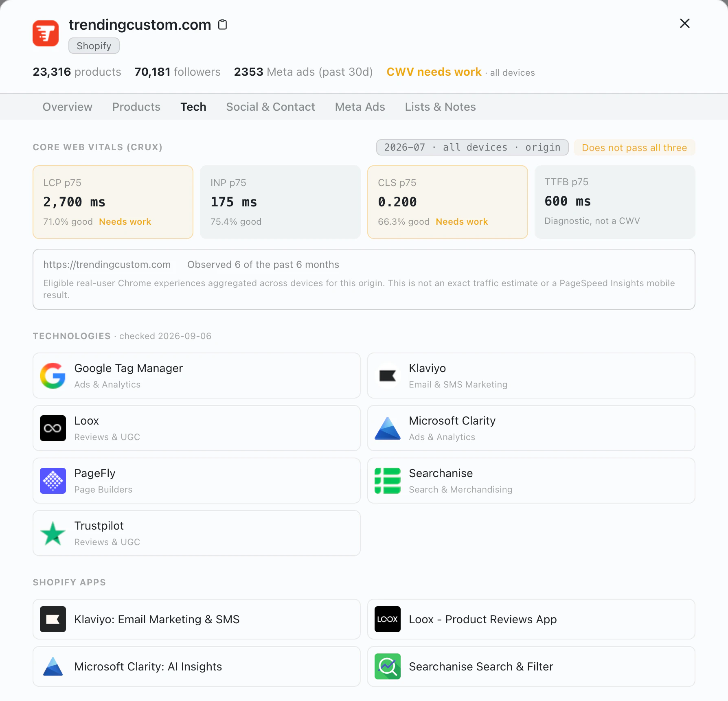Click the '2026-07 · all devices · origin' pill
This screenshot has height=701, width=728.
click(x=472, y=147)
